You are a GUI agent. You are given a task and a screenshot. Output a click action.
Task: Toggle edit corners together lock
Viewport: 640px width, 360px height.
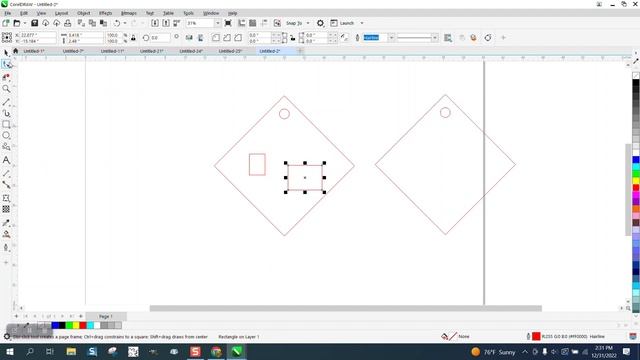293,38
